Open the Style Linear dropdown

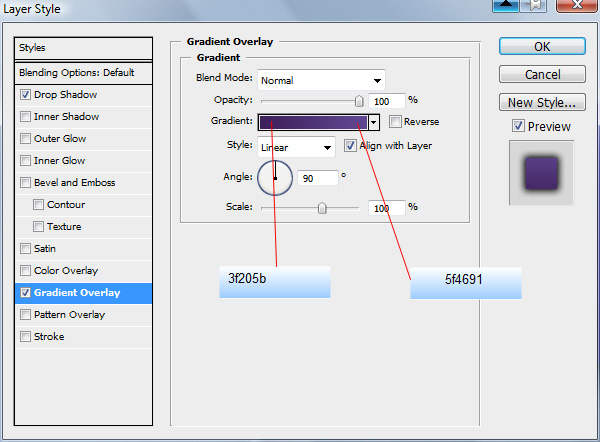pos(296,147)
